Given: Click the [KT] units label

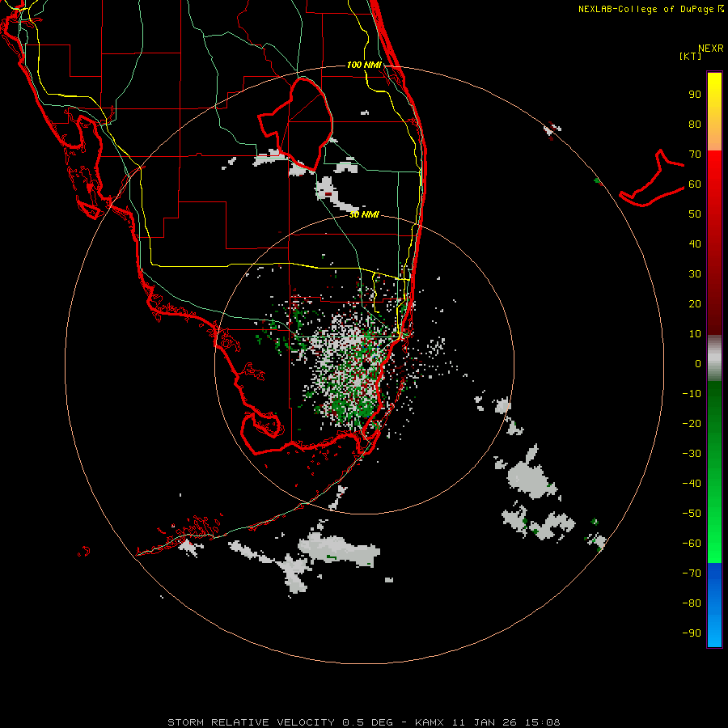Looking at the screenshot, I should click(691, 56).
